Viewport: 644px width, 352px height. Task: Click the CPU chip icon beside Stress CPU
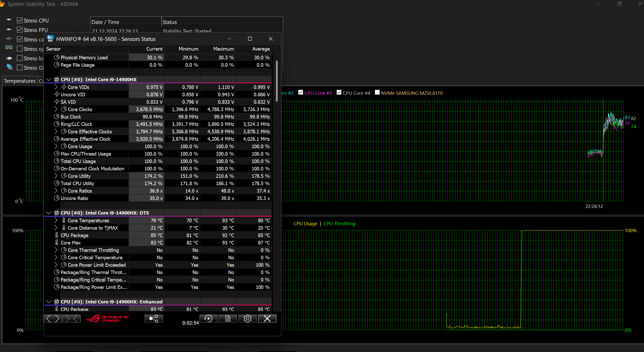[x=9, y=20]
